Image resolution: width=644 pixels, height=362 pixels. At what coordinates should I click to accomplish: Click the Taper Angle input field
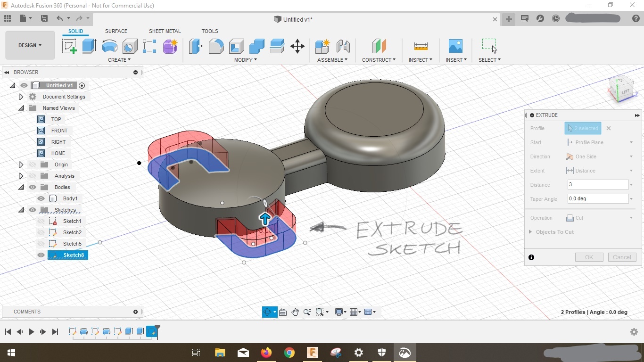598,199
